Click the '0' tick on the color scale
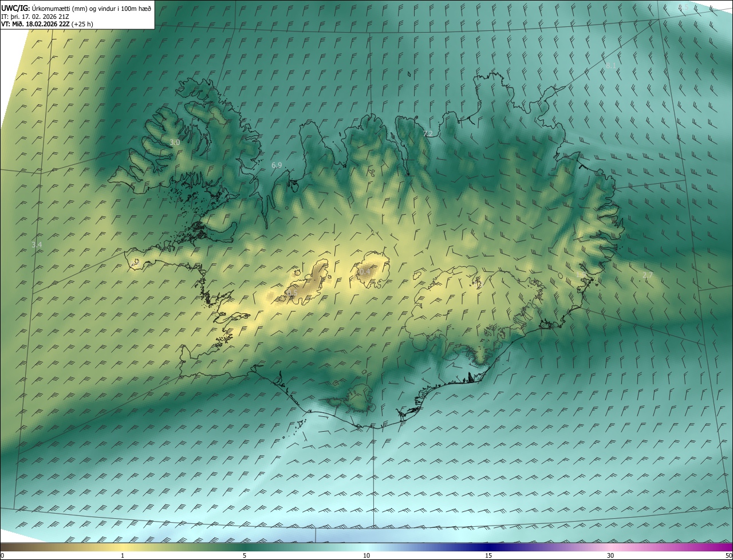This screenshot has height=560, width=733. click(2, 555)
